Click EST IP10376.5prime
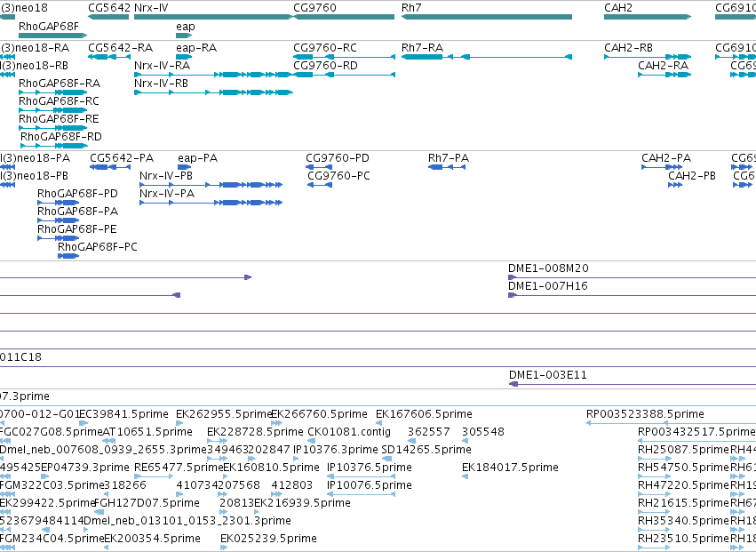The width and height of the screenshot is (756, 552). (361, 476)
